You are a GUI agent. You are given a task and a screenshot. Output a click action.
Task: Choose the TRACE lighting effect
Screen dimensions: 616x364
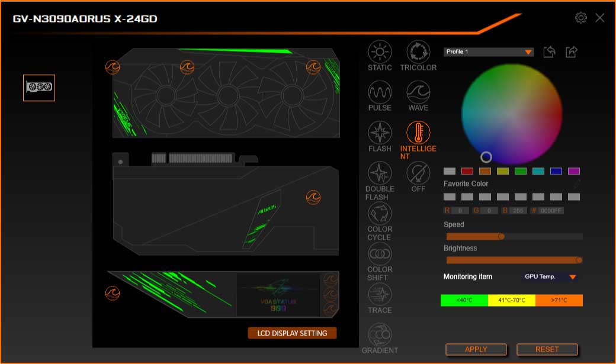[380, 295]
